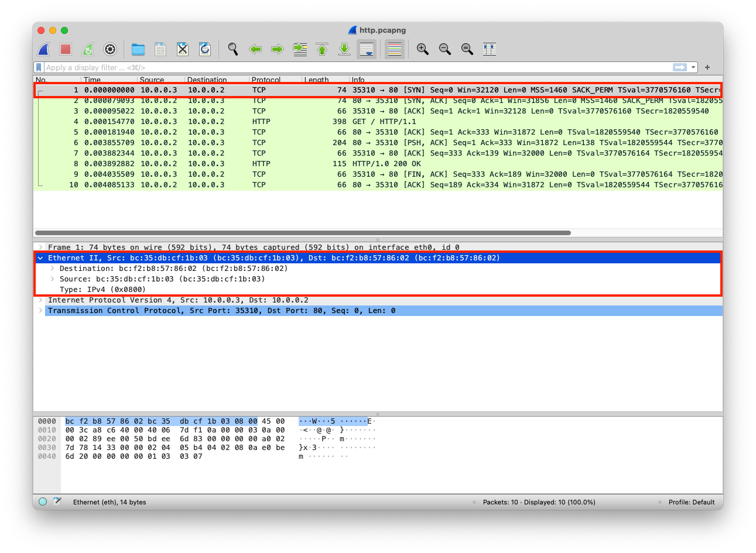Screen dimensions: 756x553
Task: Select the blue start capture shark fin icon
Action: tap(42, 49)
